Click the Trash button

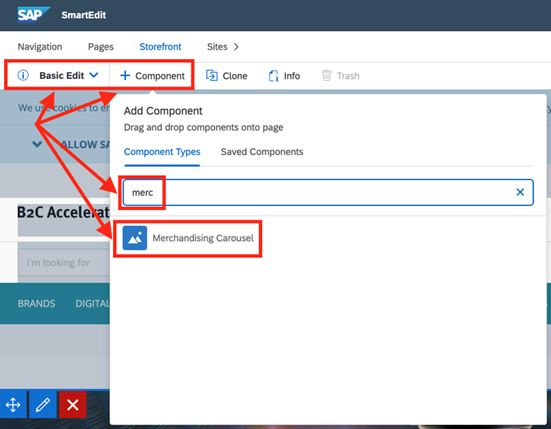[x=341, y=76]
